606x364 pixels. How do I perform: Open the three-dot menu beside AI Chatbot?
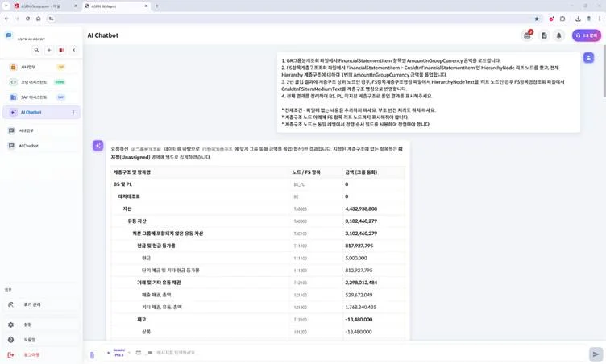pos(73,112)
